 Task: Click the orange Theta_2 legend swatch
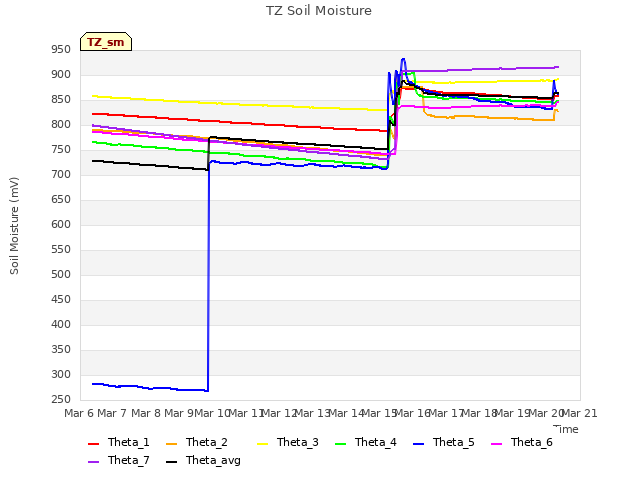(x=171, y=444)
